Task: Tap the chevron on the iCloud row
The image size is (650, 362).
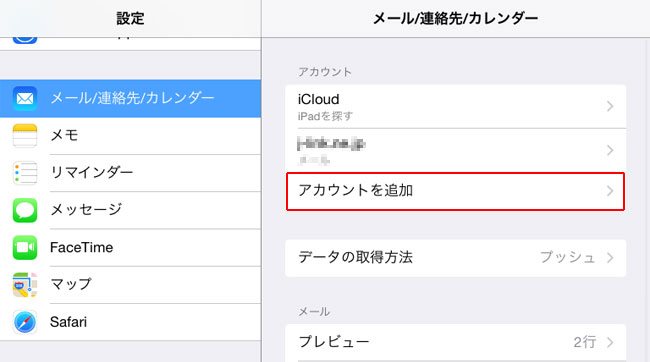Action: (610, 107)
